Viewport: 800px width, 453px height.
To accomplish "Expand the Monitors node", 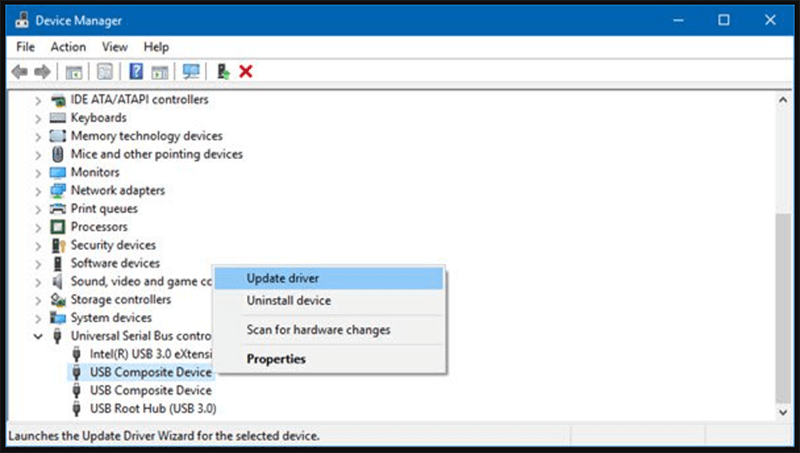I will pos(38,173).
